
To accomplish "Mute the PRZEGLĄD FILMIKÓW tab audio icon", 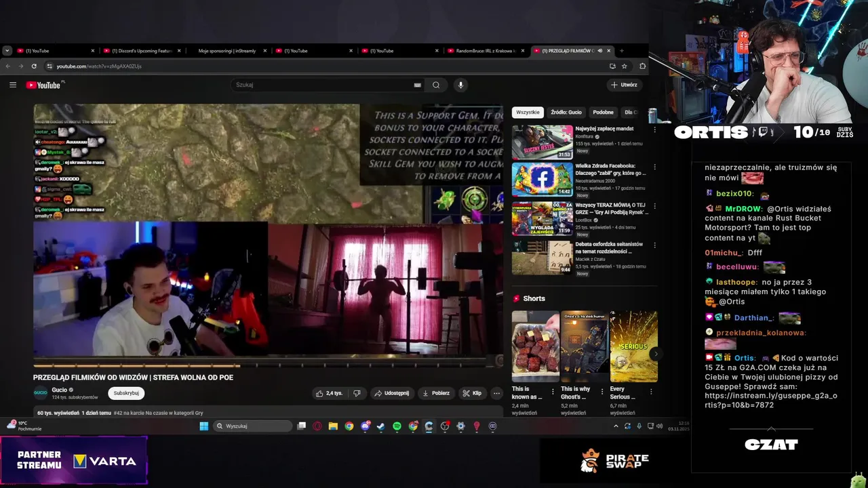I will coord(599,50).
